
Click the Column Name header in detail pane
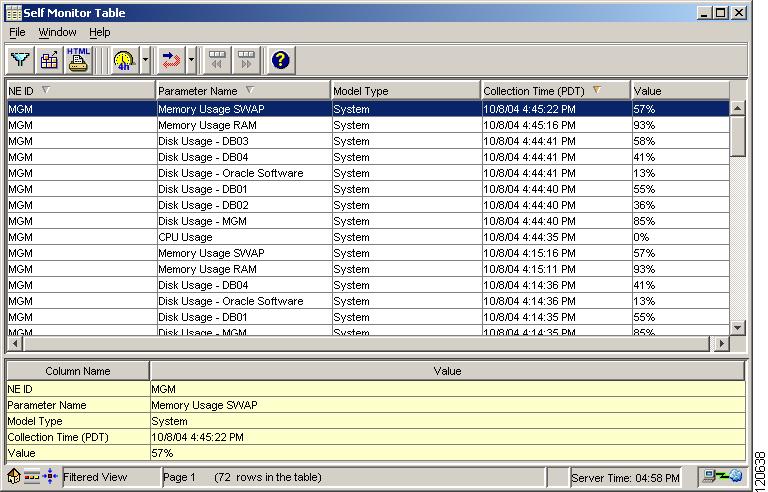click(x=77, y=371)
